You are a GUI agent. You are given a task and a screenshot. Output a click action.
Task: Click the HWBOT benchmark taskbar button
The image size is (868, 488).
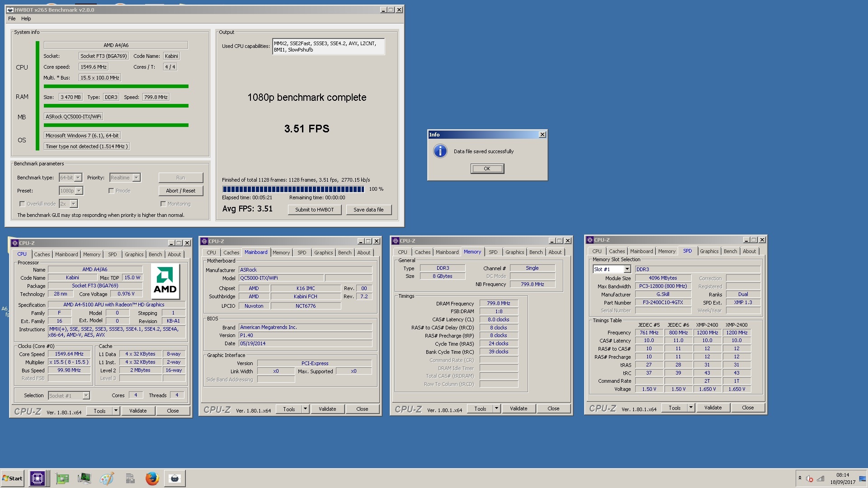click(x=175, y=479)
